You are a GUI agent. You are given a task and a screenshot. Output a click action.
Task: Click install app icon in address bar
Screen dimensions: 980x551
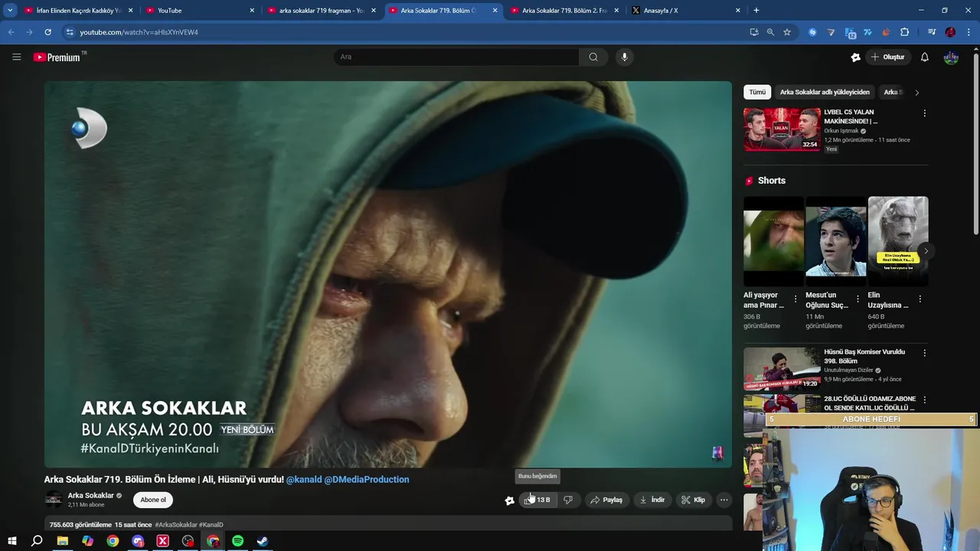[x=754, y=32]
